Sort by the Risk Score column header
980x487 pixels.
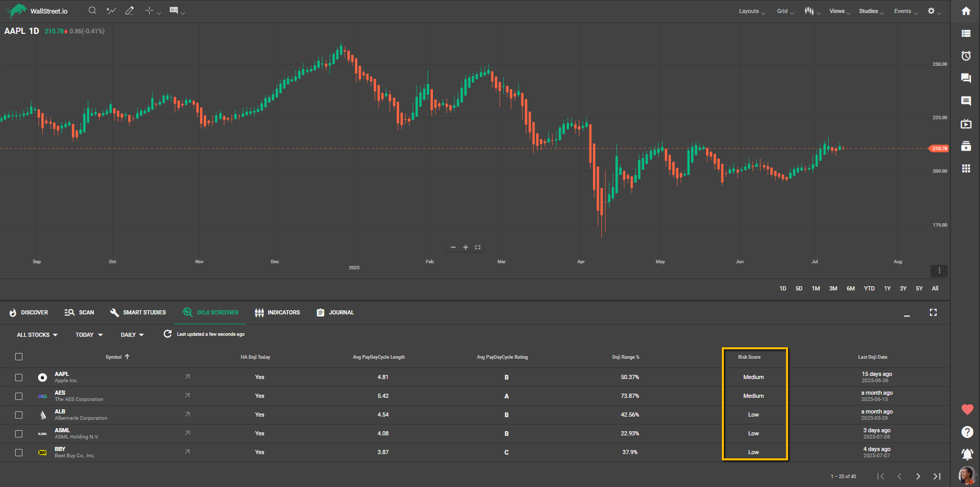(749, 357)
